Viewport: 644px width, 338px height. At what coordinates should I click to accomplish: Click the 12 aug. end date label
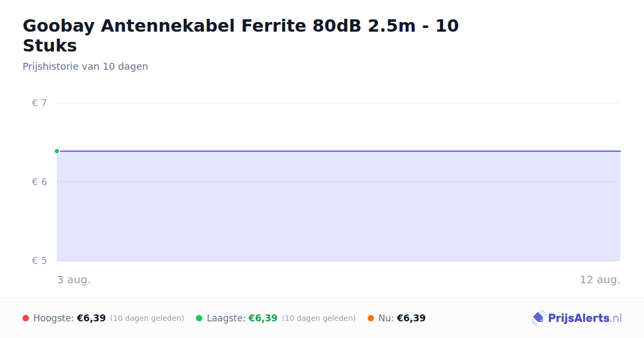600,280
